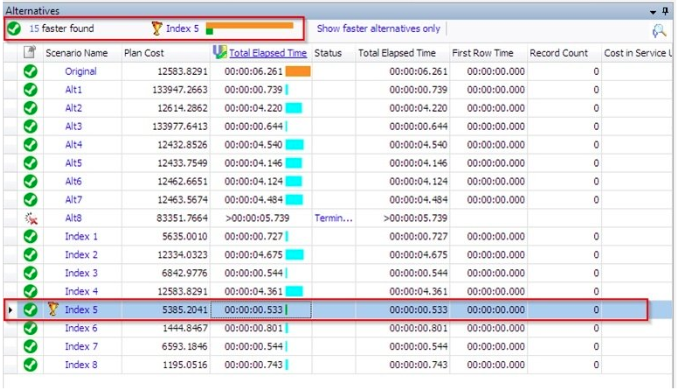This screenshot has height=392, width=679.
Task: Click the cyan time bar of Alt4 row
Action: click(x=294, y=145)
